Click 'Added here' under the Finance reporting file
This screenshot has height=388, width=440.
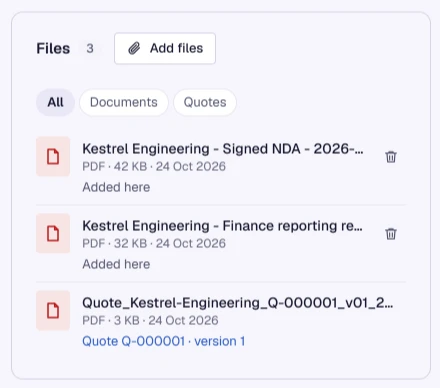116,264
